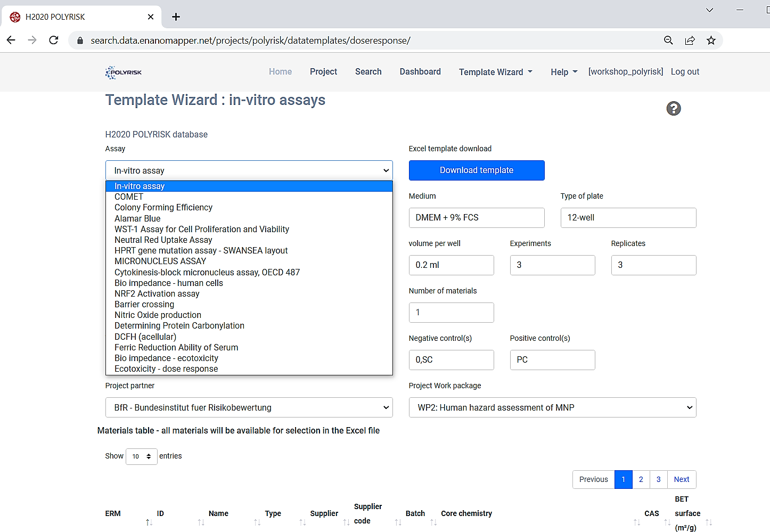Reload the page with refresh icon
The image size is (770, 532).
click(x=54, y=40)
